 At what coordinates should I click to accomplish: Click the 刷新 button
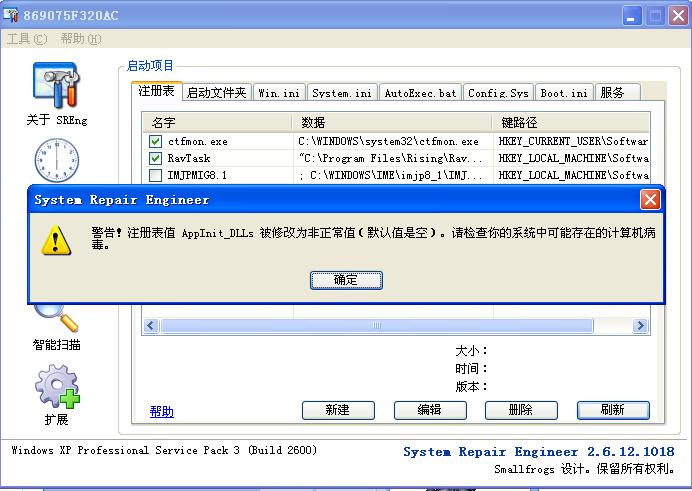pyautogui.click(x=613, y=410)
